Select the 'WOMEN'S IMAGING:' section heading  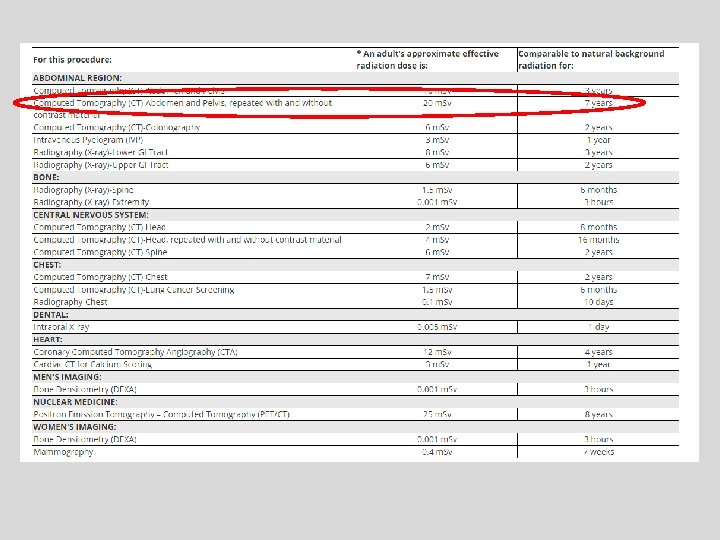74,427
